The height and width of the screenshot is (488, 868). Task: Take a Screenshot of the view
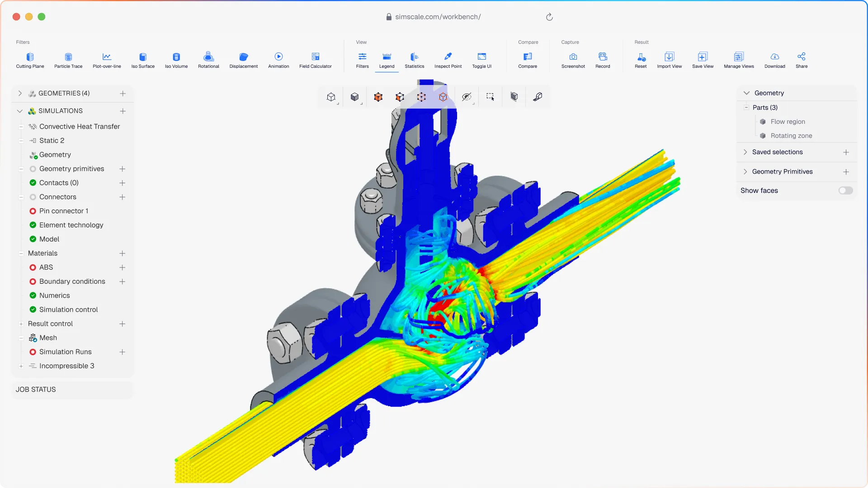(x=573, y=60)
